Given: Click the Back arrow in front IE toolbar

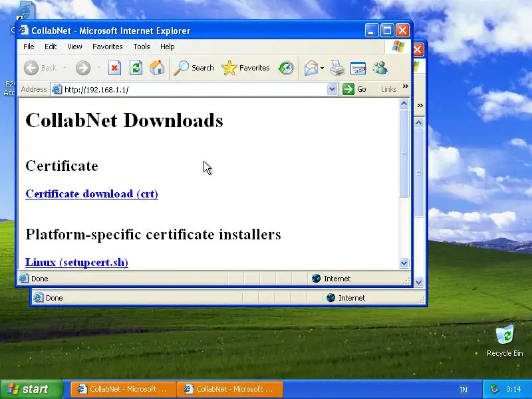Looking at the screenshot, I should (x=31, y=68).
